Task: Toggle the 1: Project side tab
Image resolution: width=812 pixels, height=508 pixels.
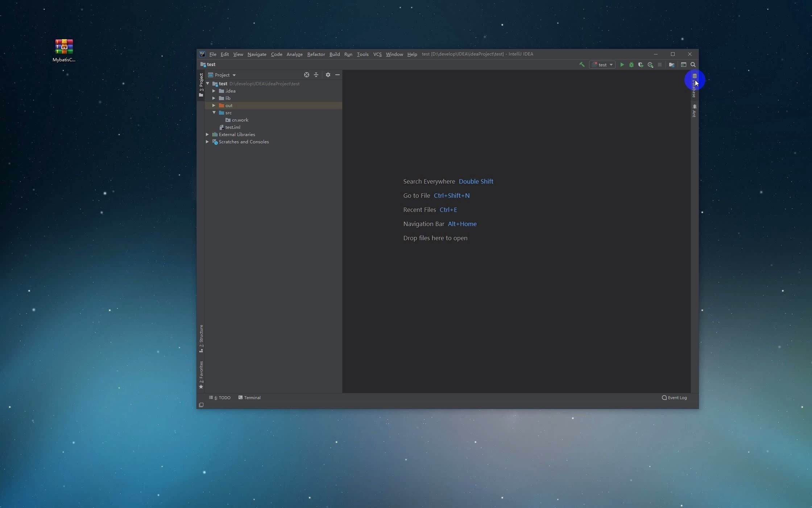Action: pos(201,85)
